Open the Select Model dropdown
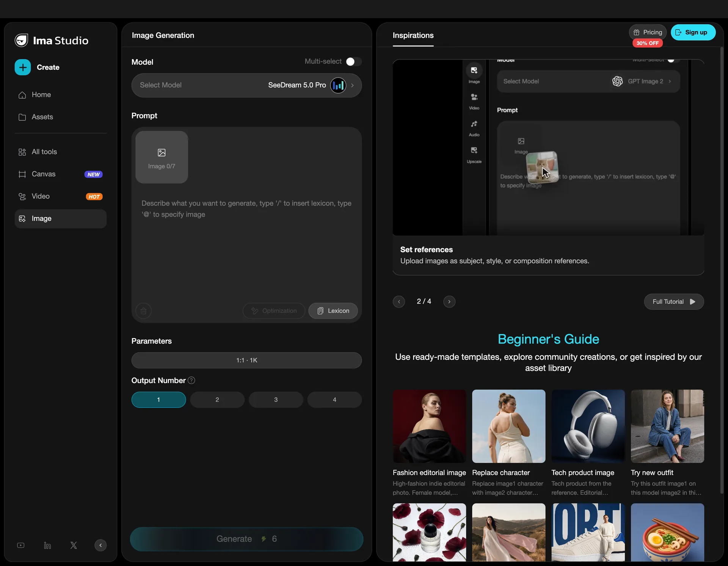Viewport: 728px width, 566px height. click(246, 85)
